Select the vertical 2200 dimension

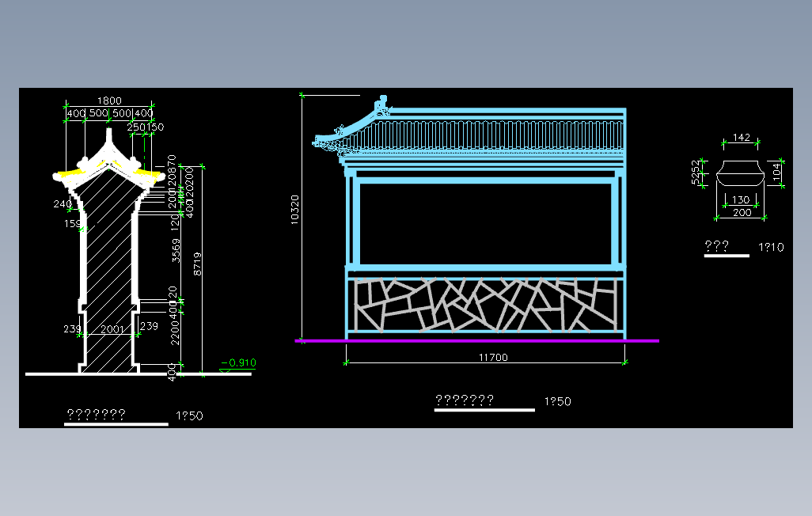(175, 332)
